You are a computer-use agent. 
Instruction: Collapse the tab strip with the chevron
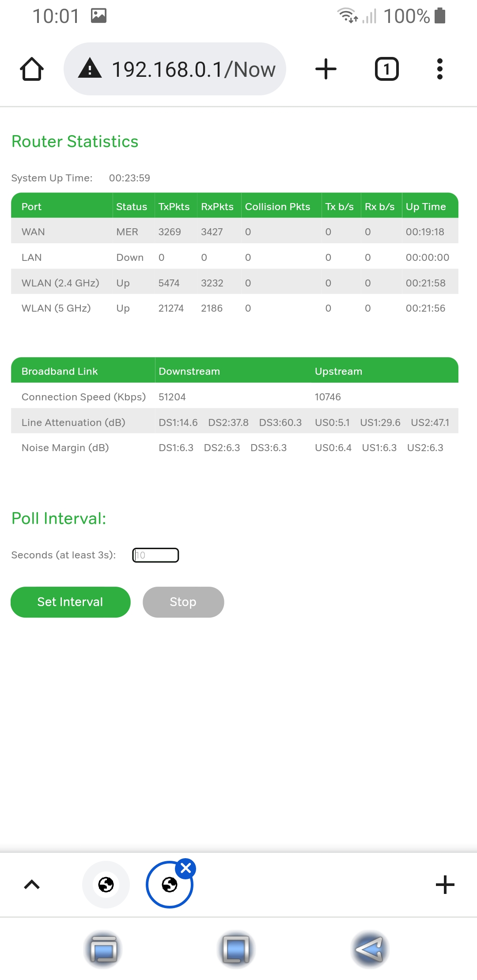31,884
